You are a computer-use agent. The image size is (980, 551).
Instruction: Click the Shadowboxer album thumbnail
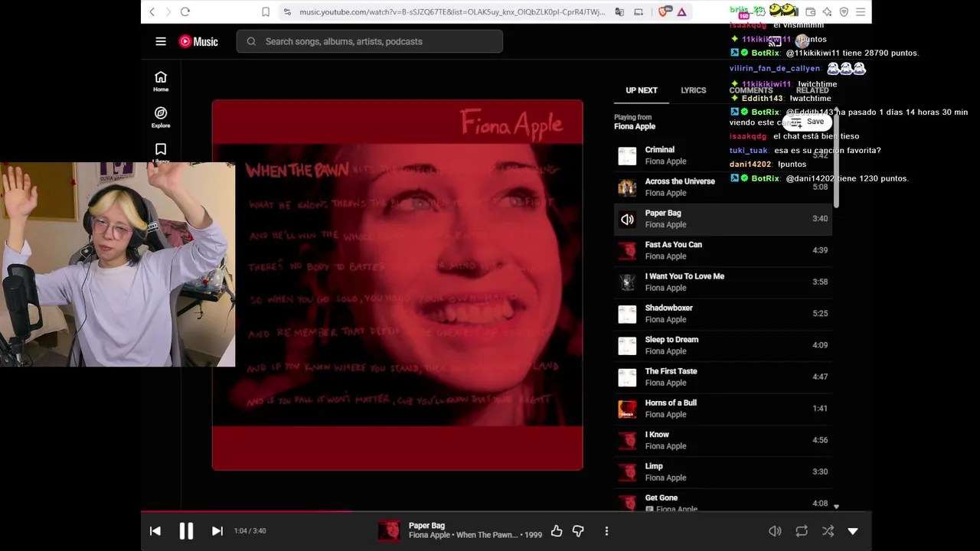[x=627, y=314]
